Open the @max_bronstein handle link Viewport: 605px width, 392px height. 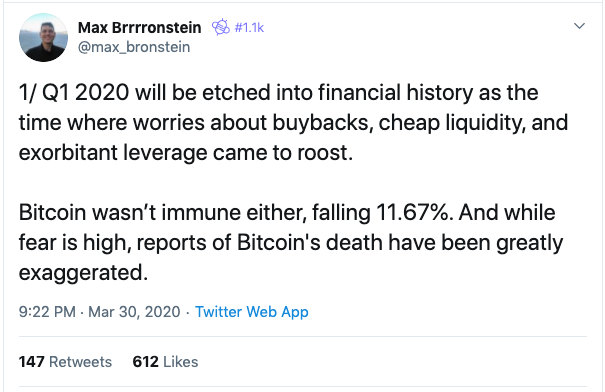click(134, 47)
